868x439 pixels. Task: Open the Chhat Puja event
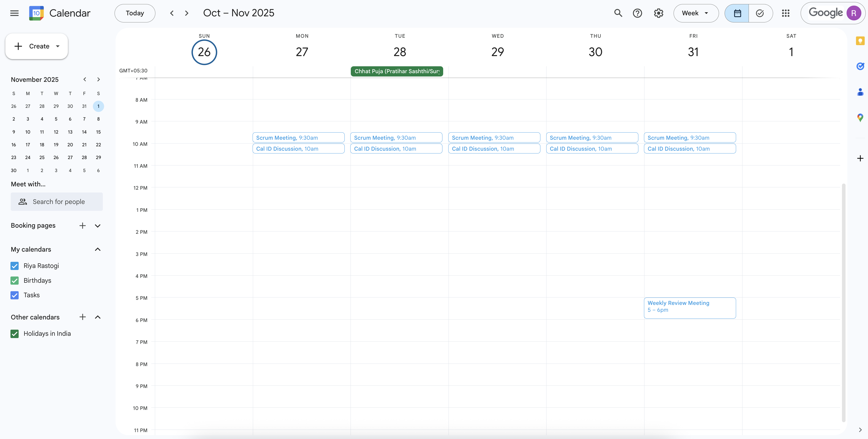click(x=396, y=71)
